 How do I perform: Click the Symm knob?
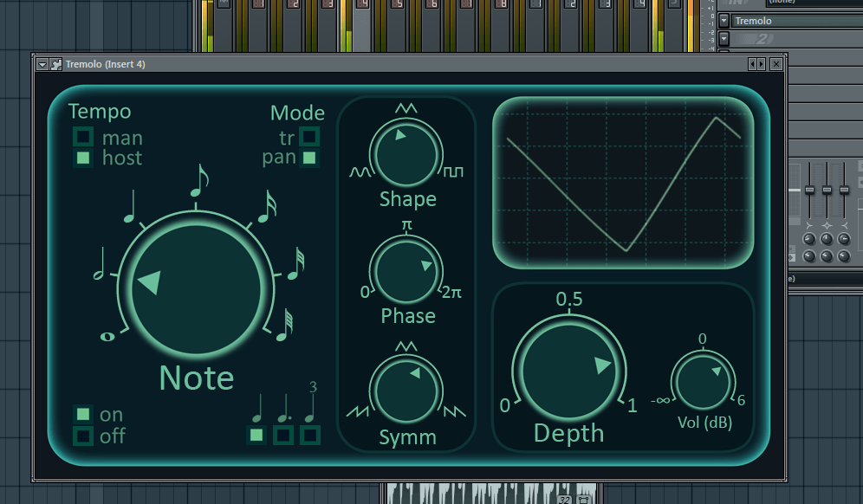[406, 391]
